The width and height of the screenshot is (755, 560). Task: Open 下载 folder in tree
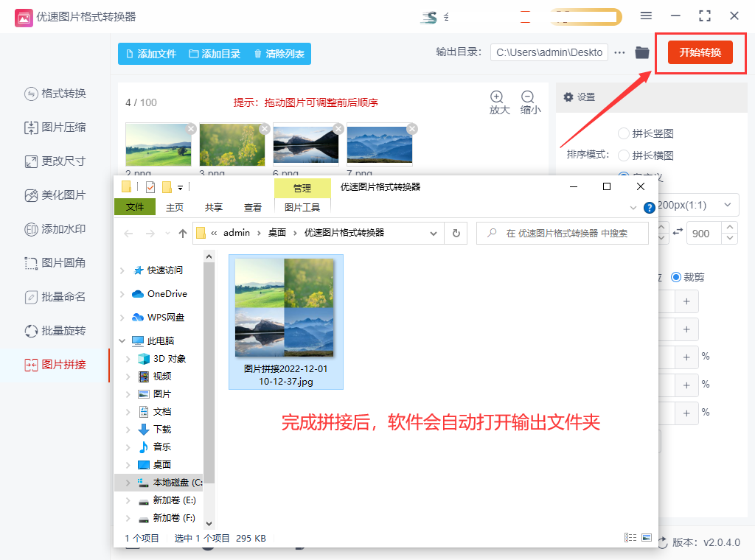tap(155, 430)
